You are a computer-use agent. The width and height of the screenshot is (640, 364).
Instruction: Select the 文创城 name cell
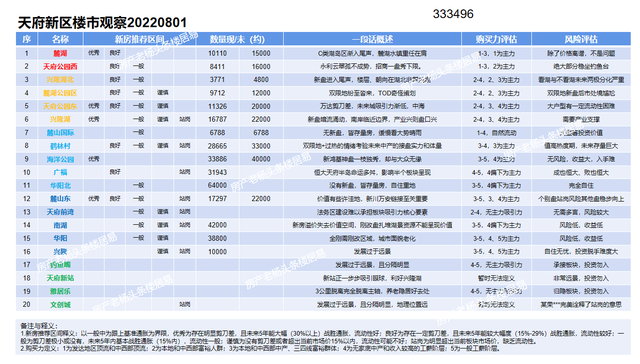60,304
